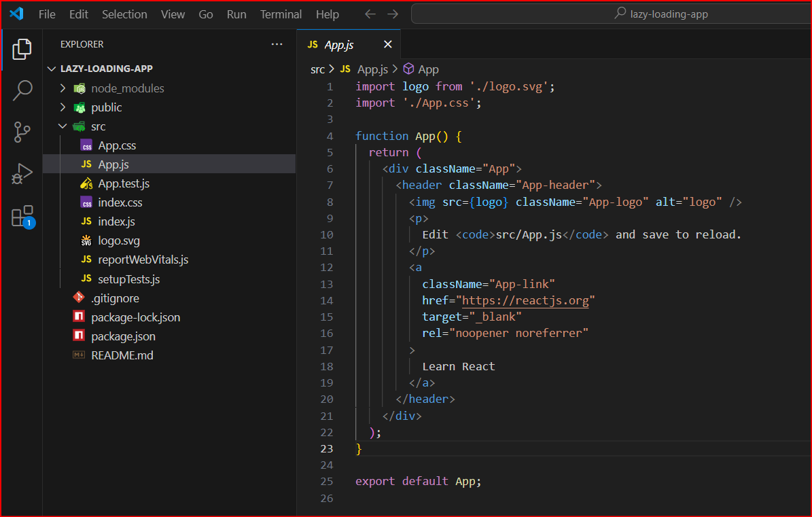Expand the node_modules folder

(x=63, y=88)
